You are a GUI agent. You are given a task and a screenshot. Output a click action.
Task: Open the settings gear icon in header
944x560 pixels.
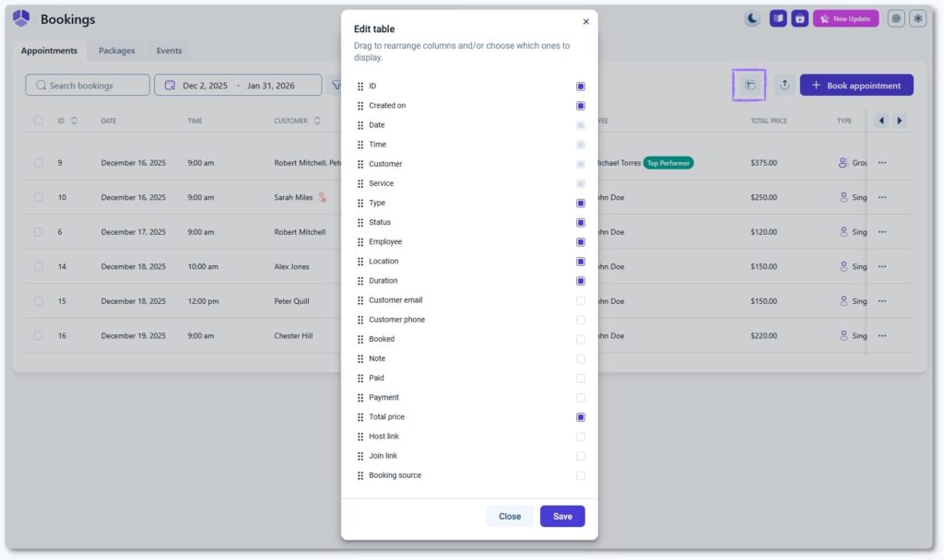[x=917, y=18]
